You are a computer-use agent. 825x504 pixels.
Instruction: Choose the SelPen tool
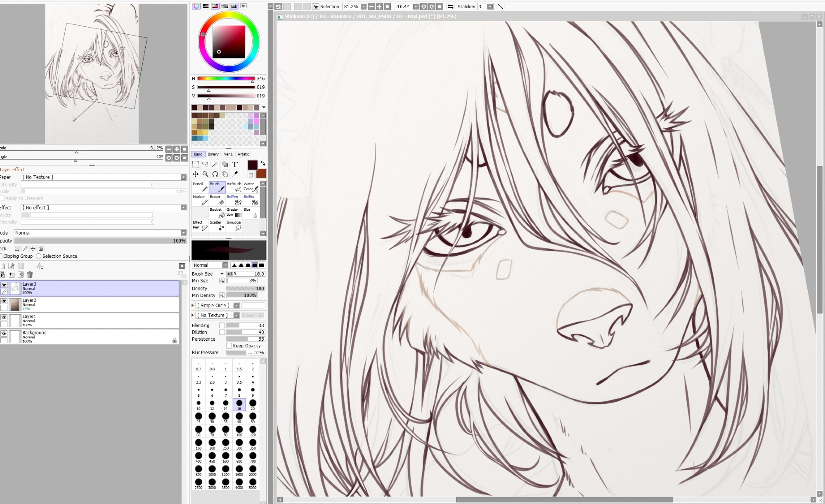point(234,200)
